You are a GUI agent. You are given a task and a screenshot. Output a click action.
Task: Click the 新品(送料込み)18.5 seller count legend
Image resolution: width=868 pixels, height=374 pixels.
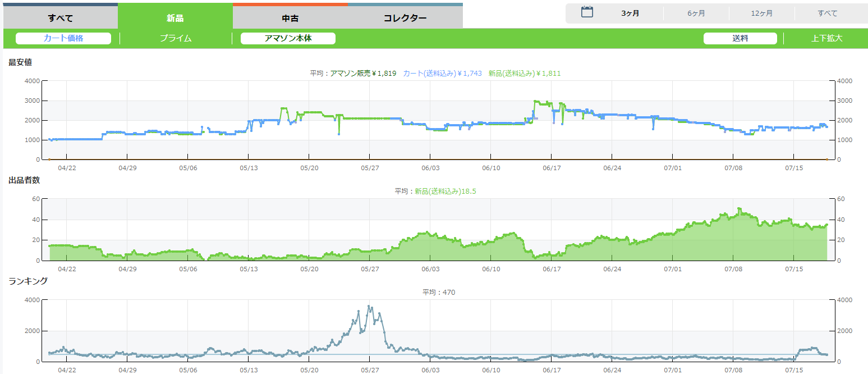click(x=446, y=191)
